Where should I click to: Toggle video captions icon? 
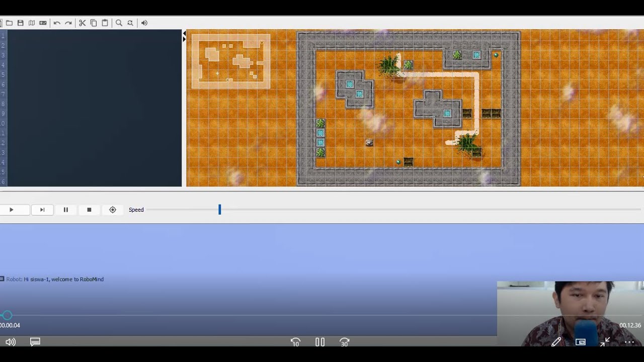click(35, 342)
